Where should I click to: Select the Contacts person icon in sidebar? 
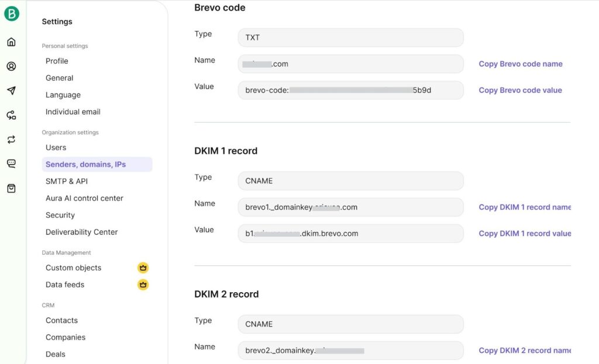[x=11, y=66]
